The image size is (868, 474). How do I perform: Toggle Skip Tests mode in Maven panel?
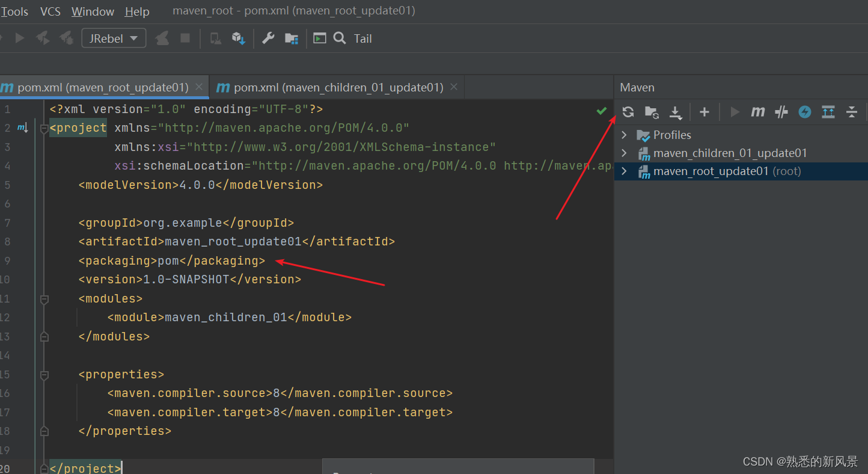(781, 112)
